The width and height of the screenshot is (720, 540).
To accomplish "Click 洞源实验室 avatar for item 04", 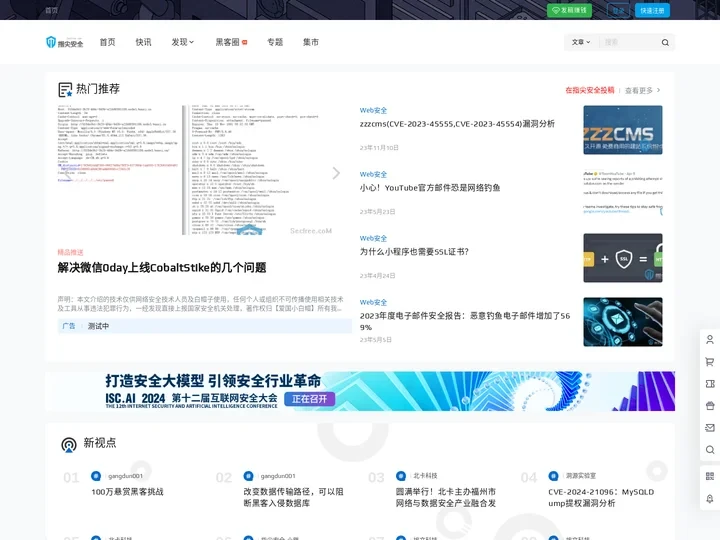I will click(x=553, y=476).
